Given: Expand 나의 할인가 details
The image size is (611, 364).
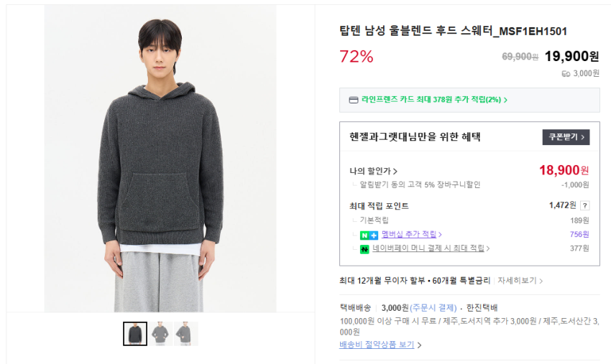Looking at the screenshot, I should 373,171.
